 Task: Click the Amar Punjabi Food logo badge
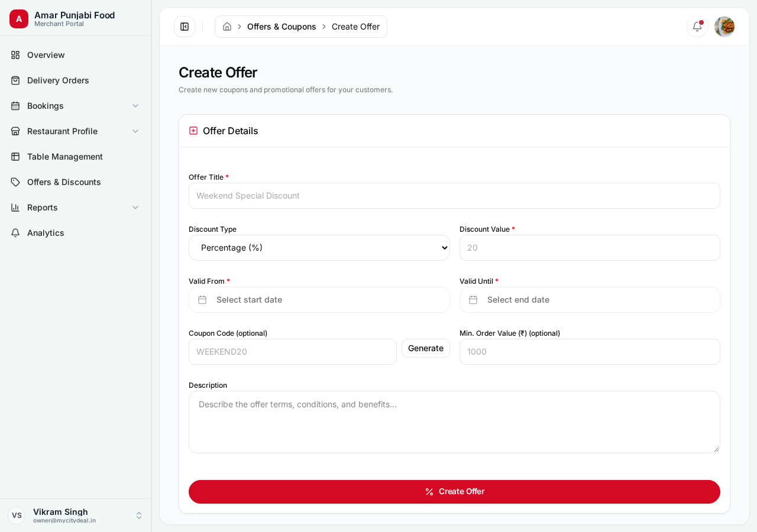19,19
